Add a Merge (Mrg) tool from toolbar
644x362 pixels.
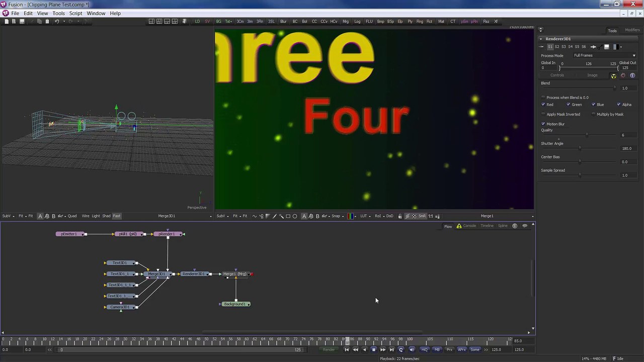[x=346, y=22]
